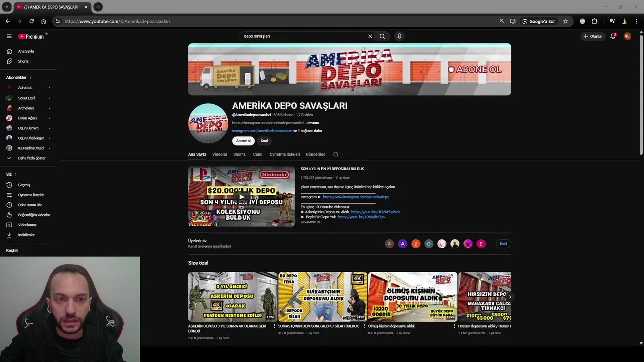
Task: Open the Askeriyenin Deposunu Aldık youtu.be link
Action: [x=375, y=212]
